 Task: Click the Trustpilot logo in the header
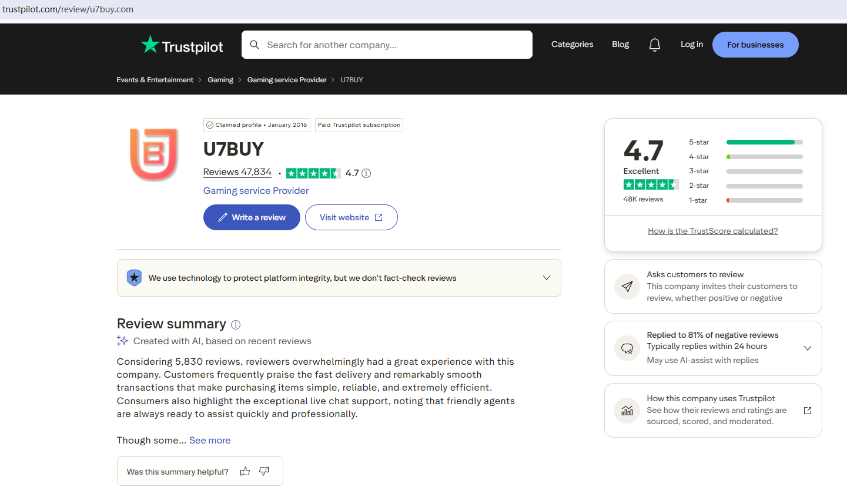(182, 45)
